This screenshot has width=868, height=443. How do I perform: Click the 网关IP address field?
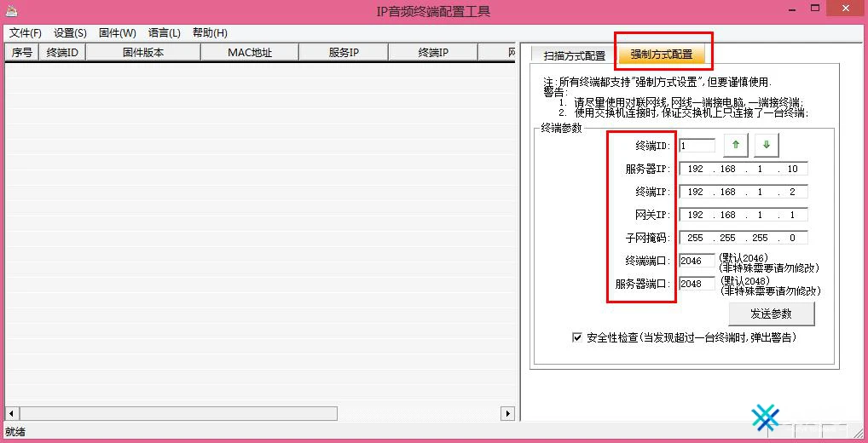point(744,215)
